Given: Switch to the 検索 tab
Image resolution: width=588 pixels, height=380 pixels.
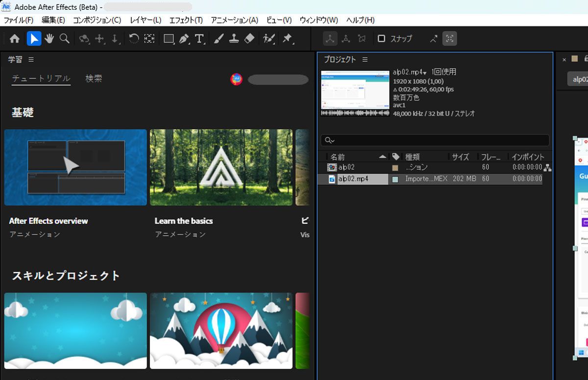Looking at the screenshot, I should click(x=94, y=78).
